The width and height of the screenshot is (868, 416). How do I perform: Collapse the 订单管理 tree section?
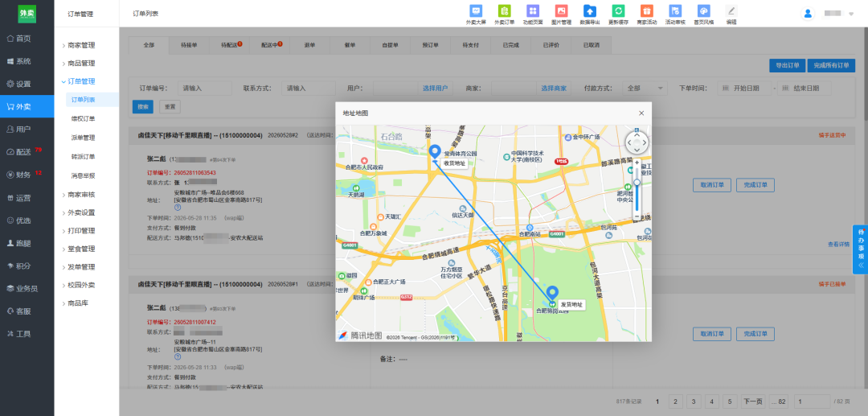coord(81,81)
